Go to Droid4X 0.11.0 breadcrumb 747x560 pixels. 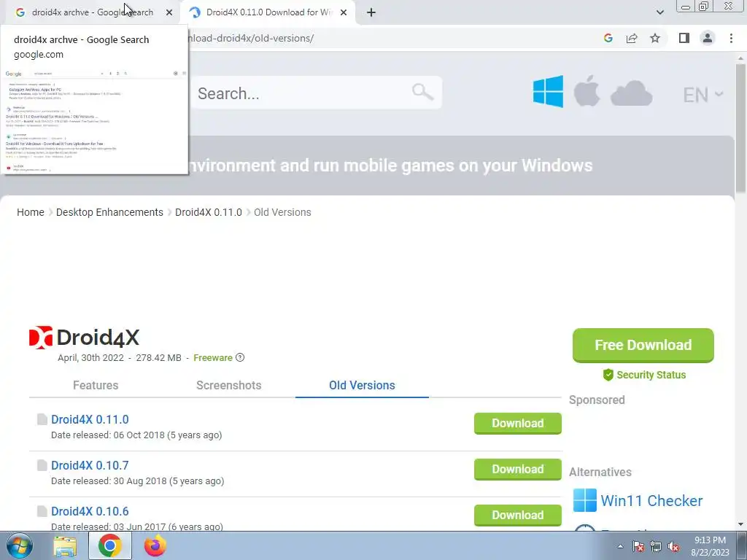(209, 212)
